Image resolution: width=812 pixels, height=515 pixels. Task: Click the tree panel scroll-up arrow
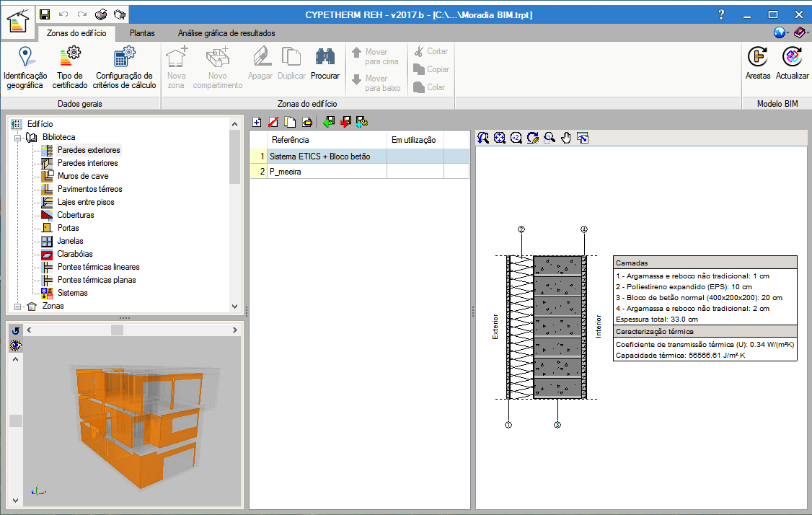point(234,124)
